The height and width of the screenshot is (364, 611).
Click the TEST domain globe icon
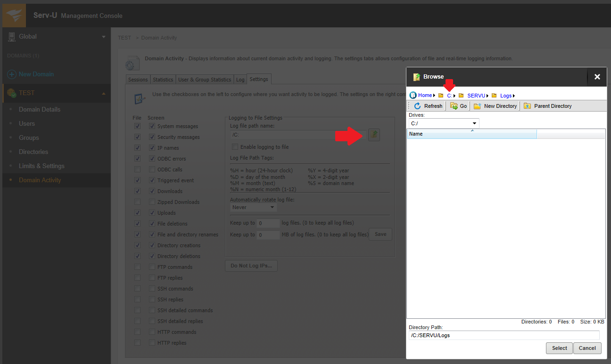pyautogui.click(x=12, y=93)
